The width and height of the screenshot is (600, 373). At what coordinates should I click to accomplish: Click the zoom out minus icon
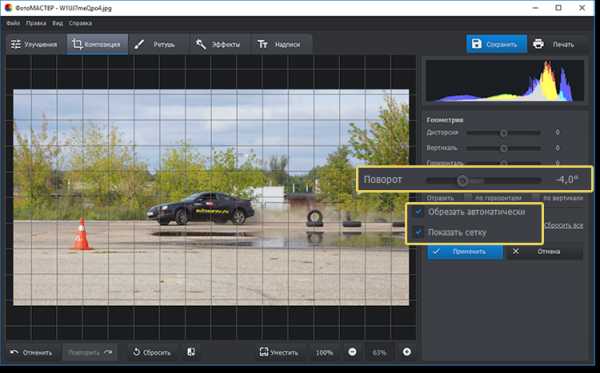coord(352,352)
